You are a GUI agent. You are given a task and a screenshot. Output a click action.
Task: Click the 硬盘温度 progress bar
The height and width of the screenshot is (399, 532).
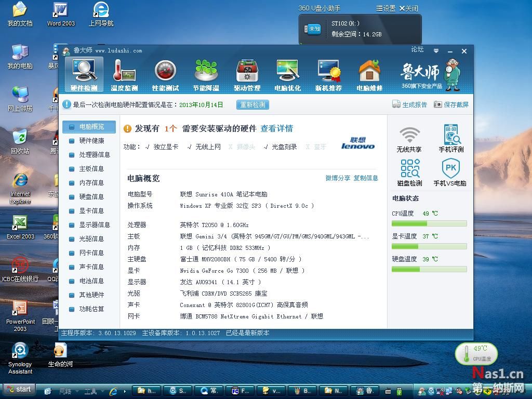(429, 269)
